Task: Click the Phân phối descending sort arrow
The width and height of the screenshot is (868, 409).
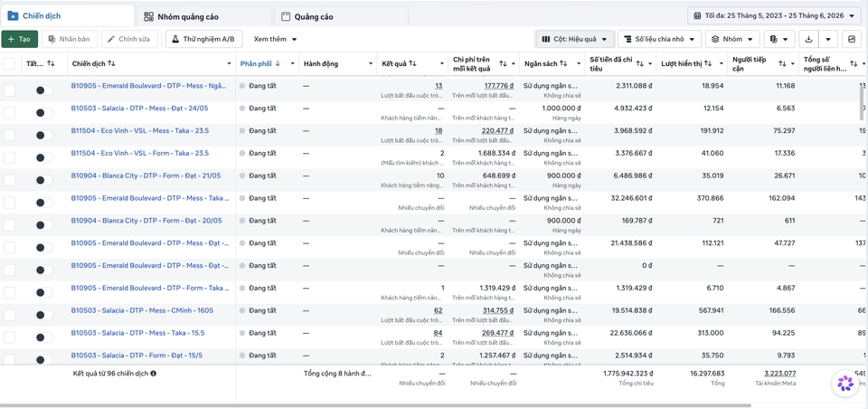Action: tap(278, 63)
